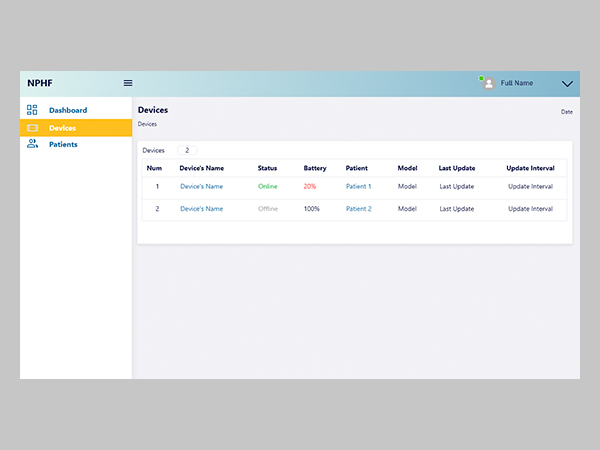The image size is (600, 450).
Task: Click the Device's Name column header
Action: pyautogui.click(x=202, y=168)
